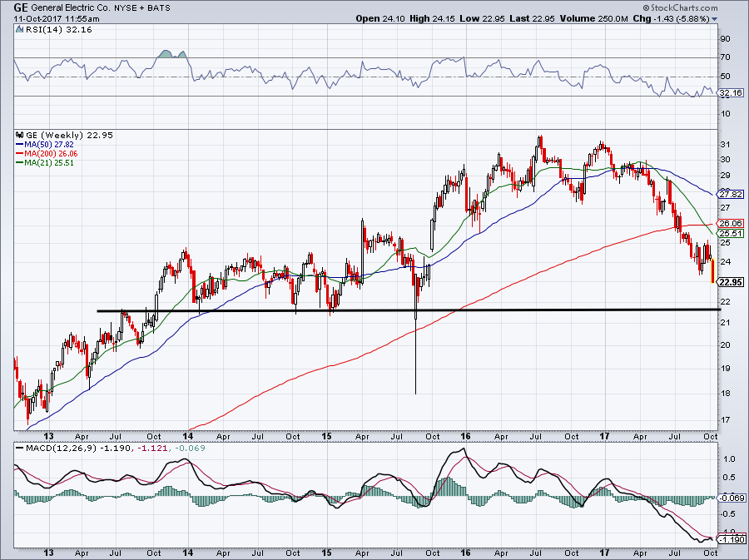Image resolution: width=749 pixels, height=560 pixels.
Task: Click the bold GE ticker symbol in header
Action: [21, 7]
